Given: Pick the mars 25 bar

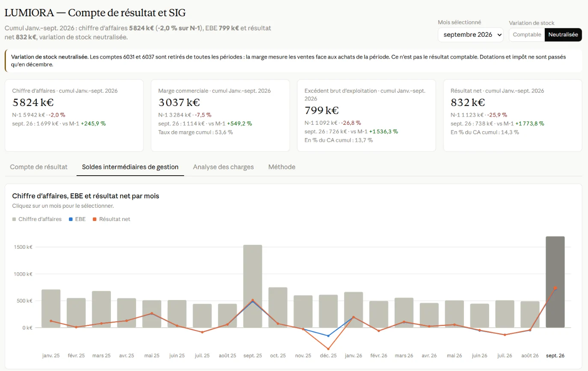Looking at the screenshot, I should pos(101,309).
